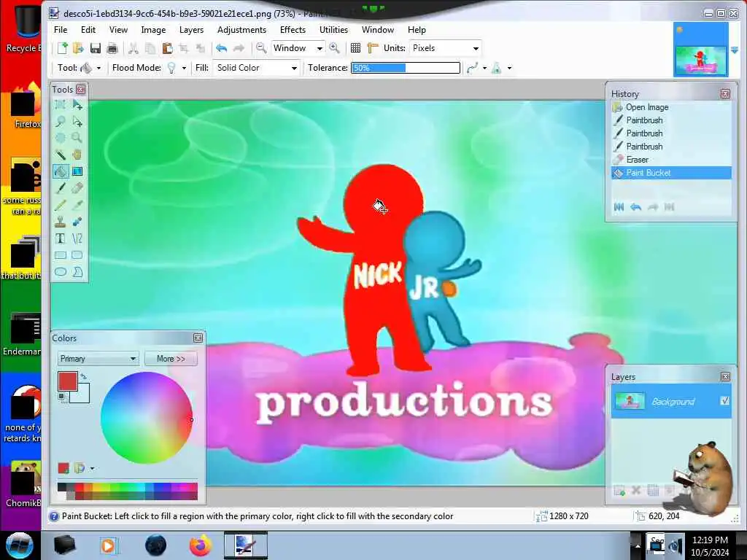
Task: Click the New image toolbar icon
Action: coord(63,48)
